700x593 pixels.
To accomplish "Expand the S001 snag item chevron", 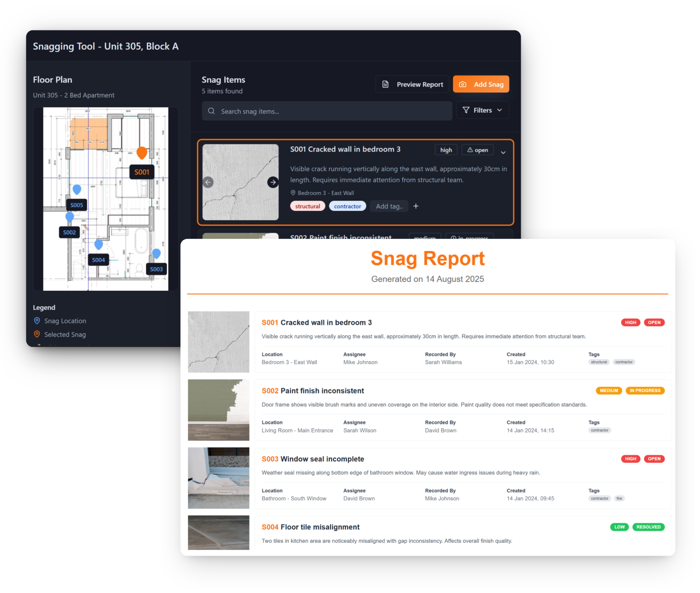I will click(x=503, y=153).
